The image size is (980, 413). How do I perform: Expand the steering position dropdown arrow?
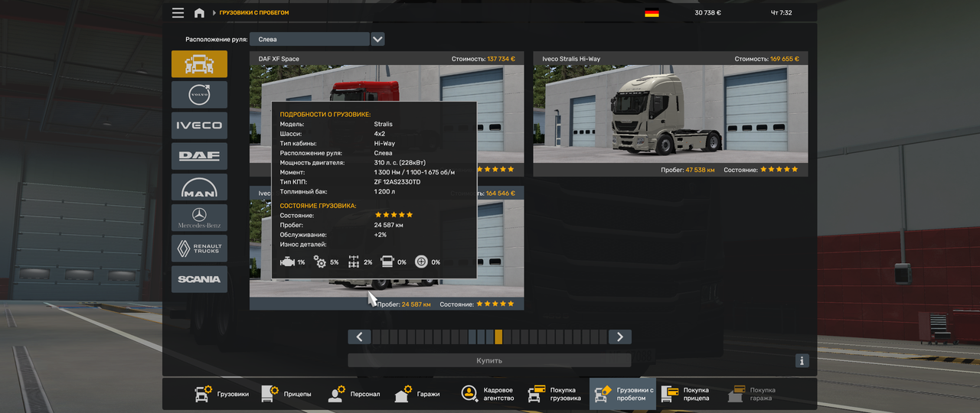click(377, 39)
